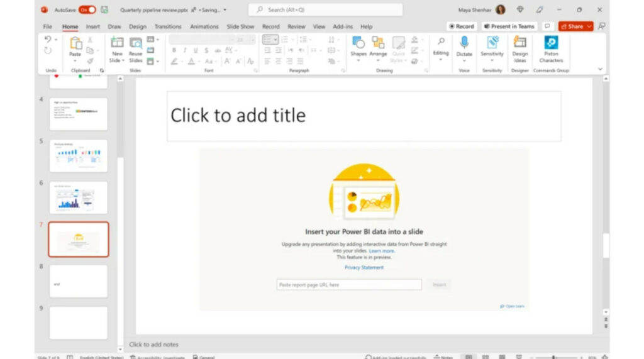
Task: Open the File tab
Action: coord(48,26)
